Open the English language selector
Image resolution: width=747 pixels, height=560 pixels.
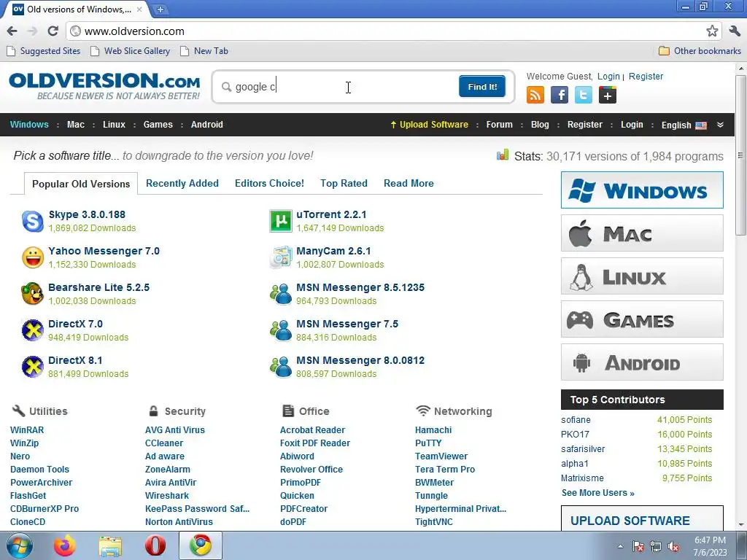(x=684, y=125)
